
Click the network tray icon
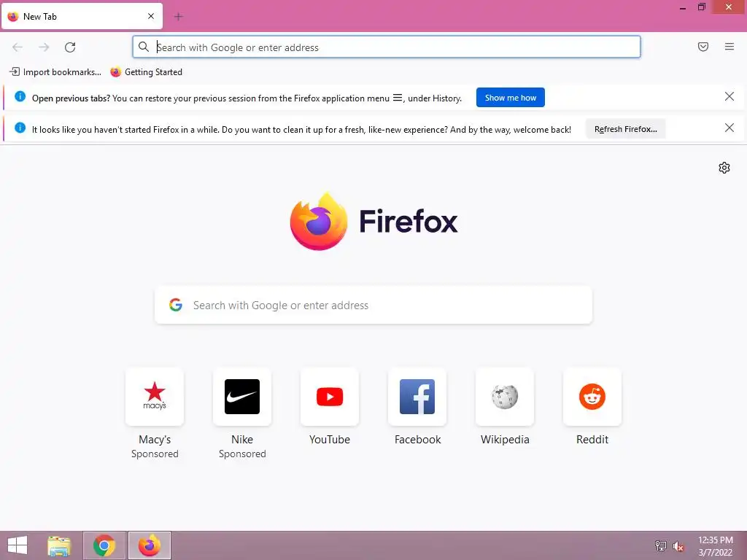(661, 545)
